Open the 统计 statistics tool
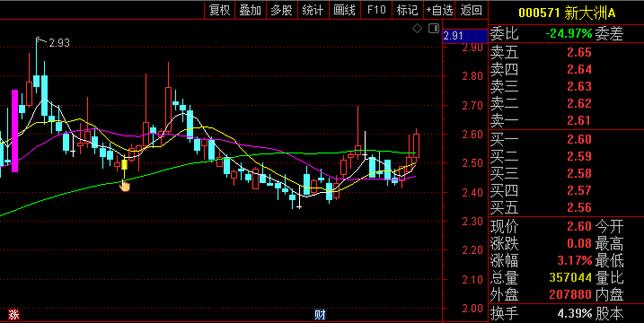The image size is (644, 323). (x=313, y=10)
